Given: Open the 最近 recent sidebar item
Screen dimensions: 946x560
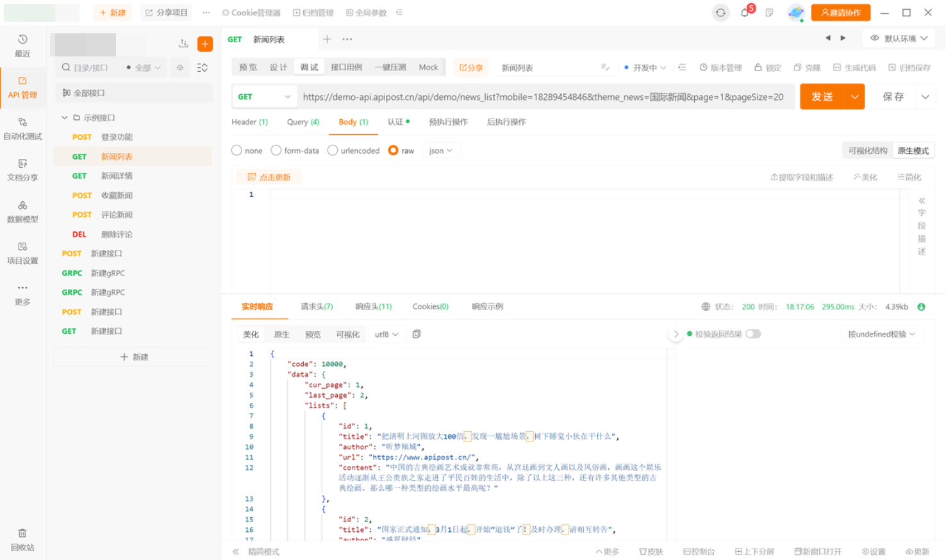Looking at the screenshot, I should (x=22, y=45).
